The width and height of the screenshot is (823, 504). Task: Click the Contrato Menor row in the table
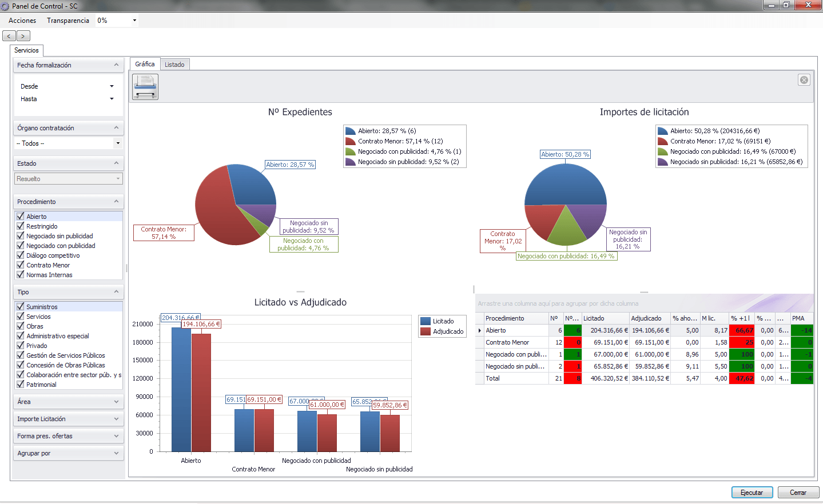(x=644, y=342)
